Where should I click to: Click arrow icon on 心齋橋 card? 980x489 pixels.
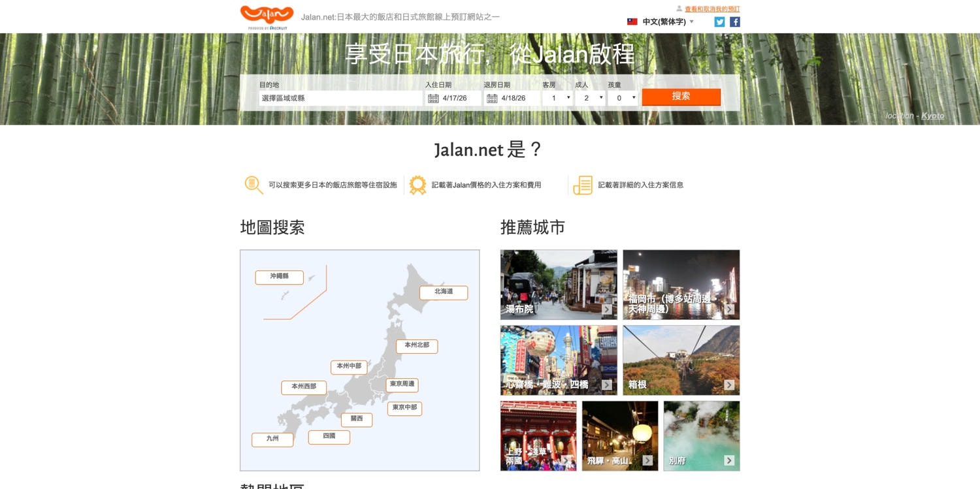point(607,385)
